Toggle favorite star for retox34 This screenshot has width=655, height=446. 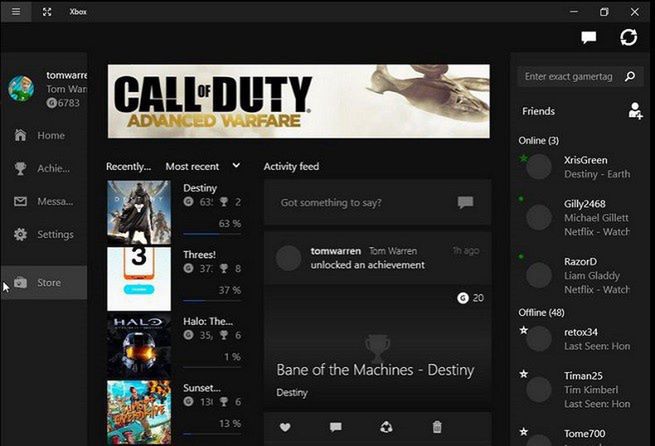(x=523, y=330)
